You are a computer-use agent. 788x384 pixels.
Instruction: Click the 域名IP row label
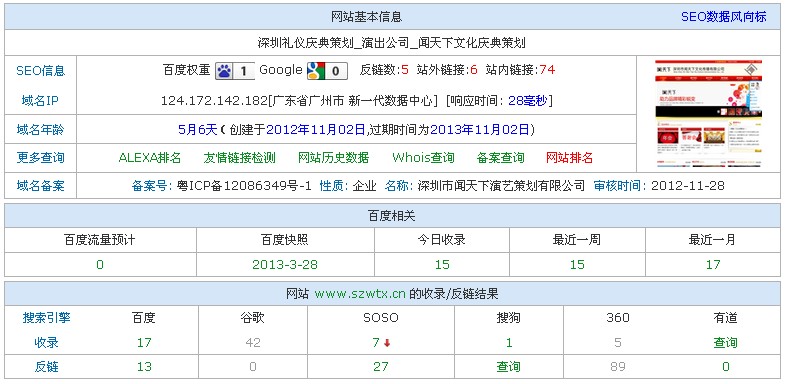(41, 101)
